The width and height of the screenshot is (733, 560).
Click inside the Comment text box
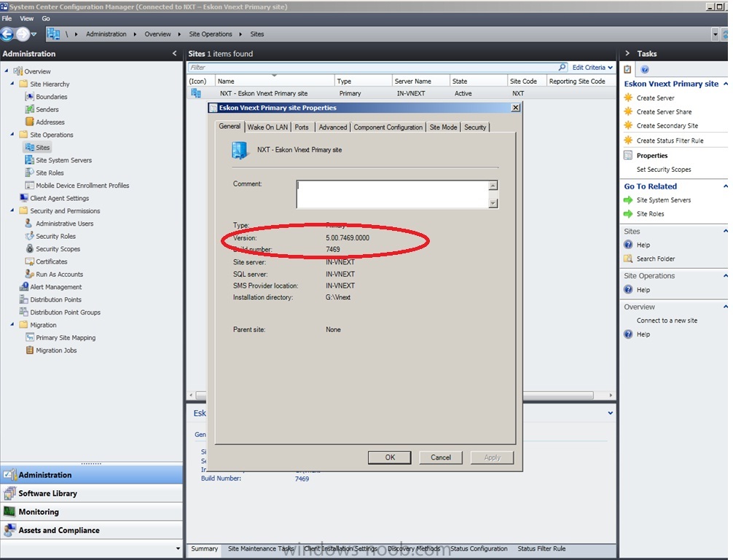(393, 194)
